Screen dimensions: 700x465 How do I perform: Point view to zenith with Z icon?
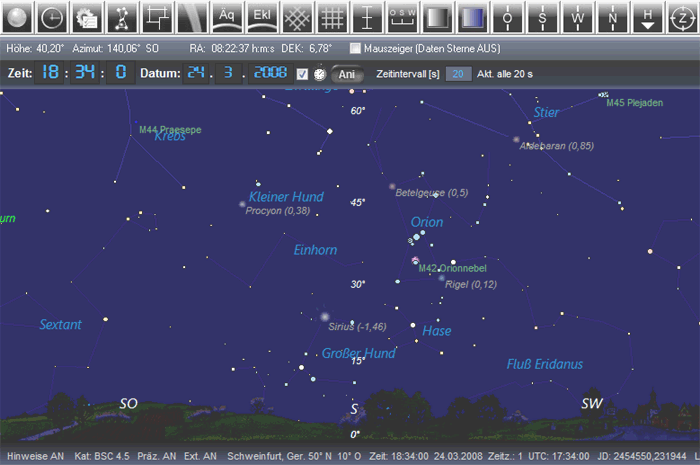click(681, 17)
